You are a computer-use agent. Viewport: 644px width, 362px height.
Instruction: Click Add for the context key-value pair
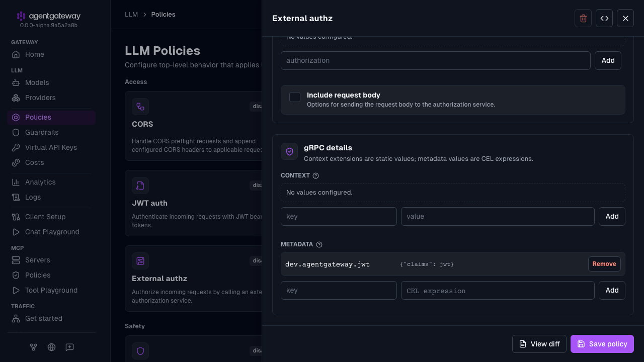(x=612, y=216)
